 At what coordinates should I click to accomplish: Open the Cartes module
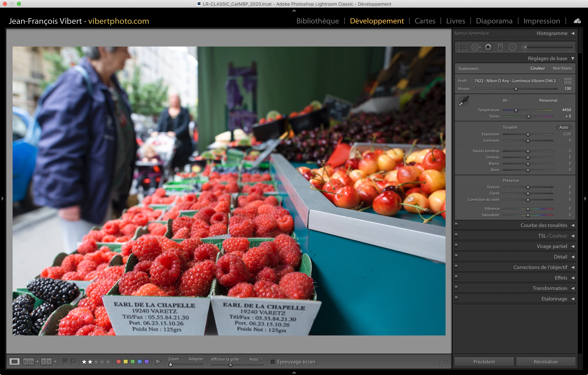pyautogui.click(x=425, y=21)
